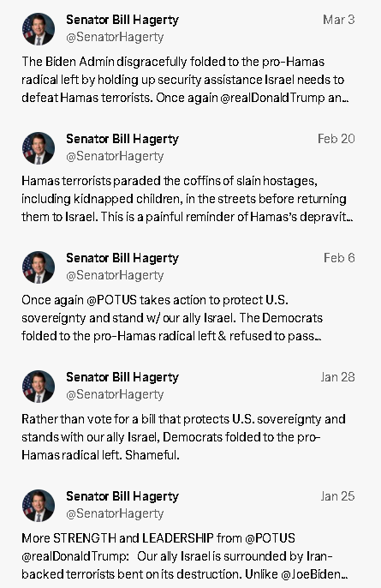The height and width of the screenshot is (588, 381).
Task: Select the Feb 6 date stamp
Action: (x=339, y=258)
